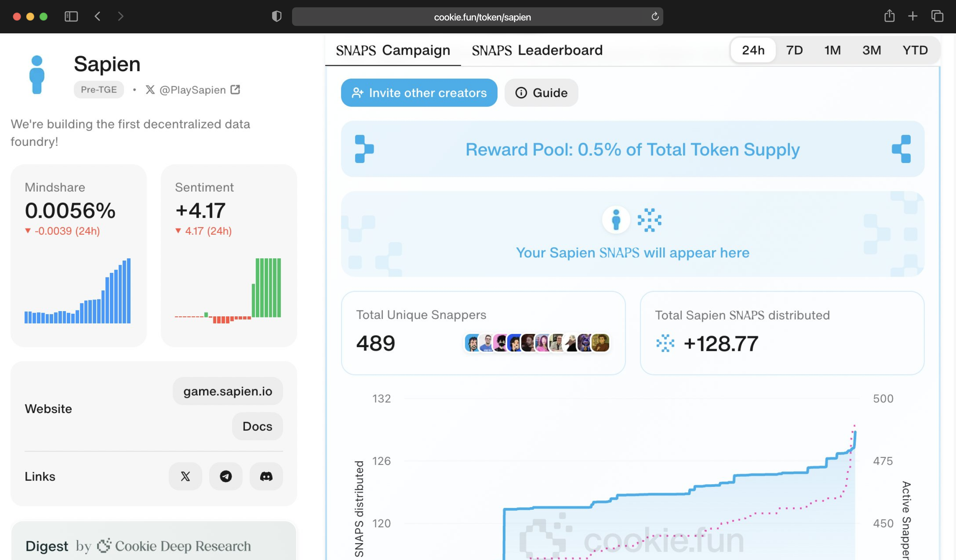Select the 24h time range
956x560 pixels.
click(753, 50)
